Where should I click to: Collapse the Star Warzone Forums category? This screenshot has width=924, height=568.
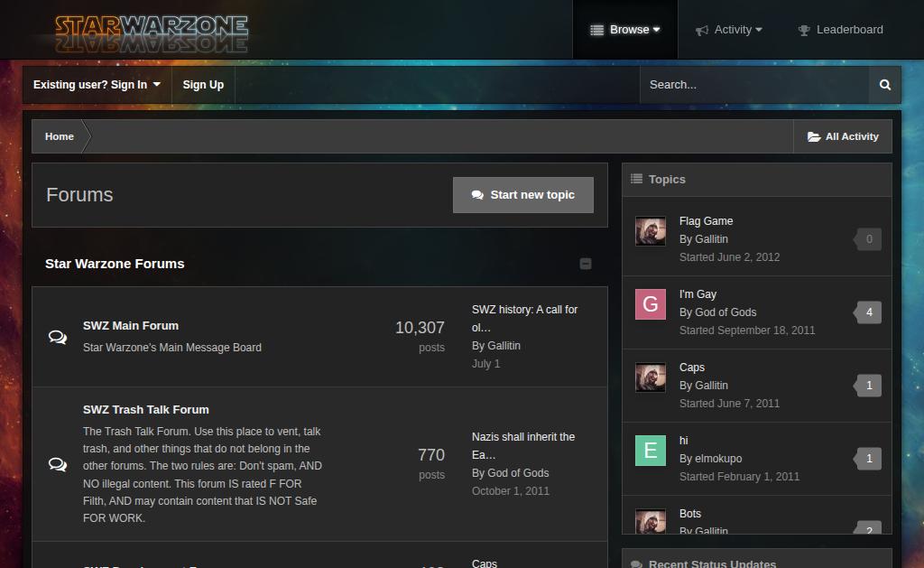[585, 264]
